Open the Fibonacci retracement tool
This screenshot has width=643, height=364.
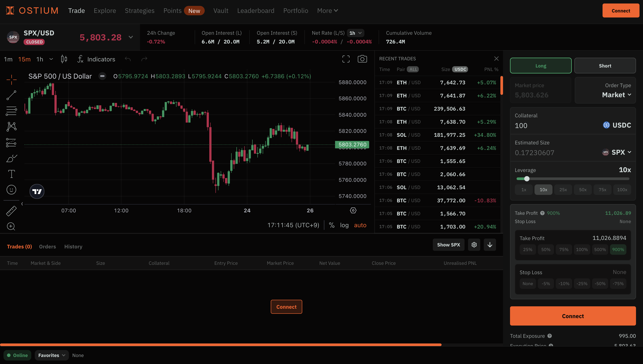point(11,111)
